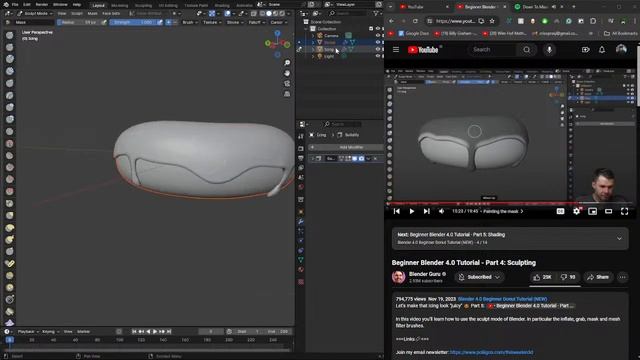Toggle modifier render camera button
Screen dimensions: 640x360
(x=361, y=158)
